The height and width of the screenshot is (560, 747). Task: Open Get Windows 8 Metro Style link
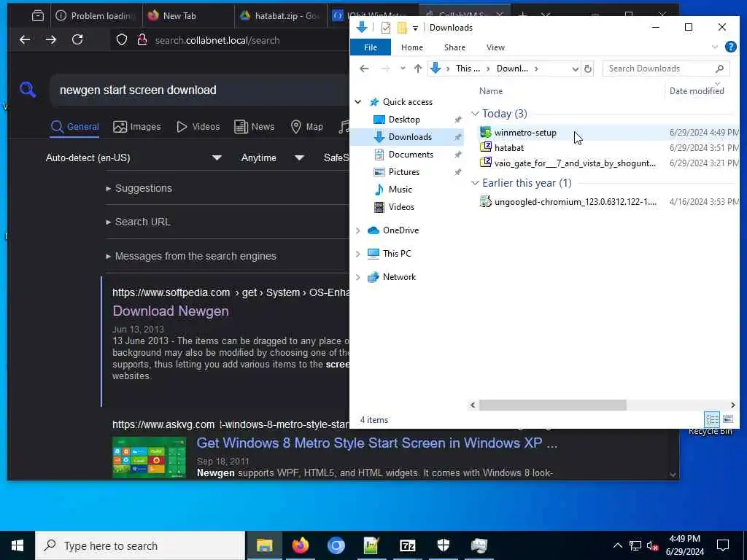point(377,443)
